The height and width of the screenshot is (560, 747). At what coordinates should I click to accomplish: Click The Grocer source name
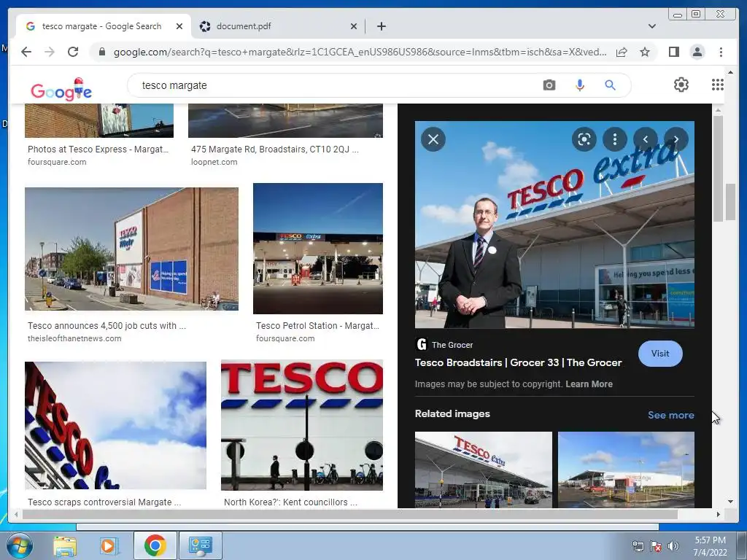452,345
